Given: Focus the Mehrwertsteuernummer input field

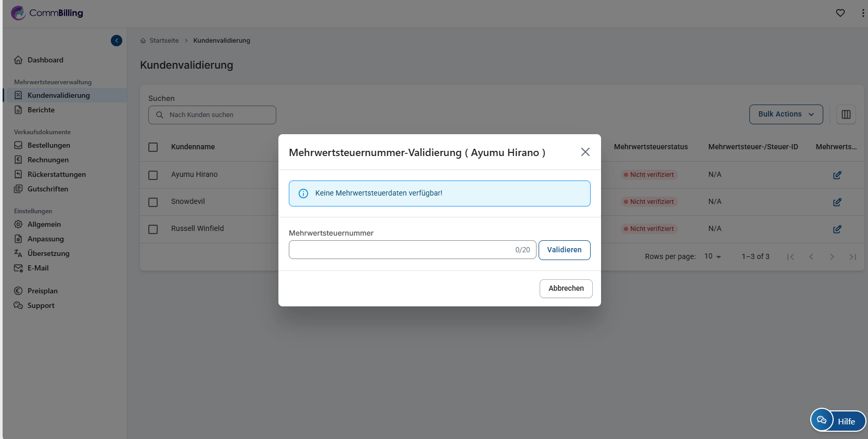Looking at the screenshot, I should [401, 250].
